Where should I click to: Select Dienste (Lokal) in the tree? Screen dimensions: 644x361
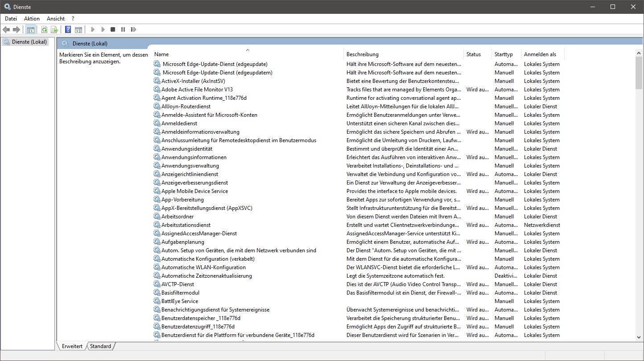tap(29, 42)
